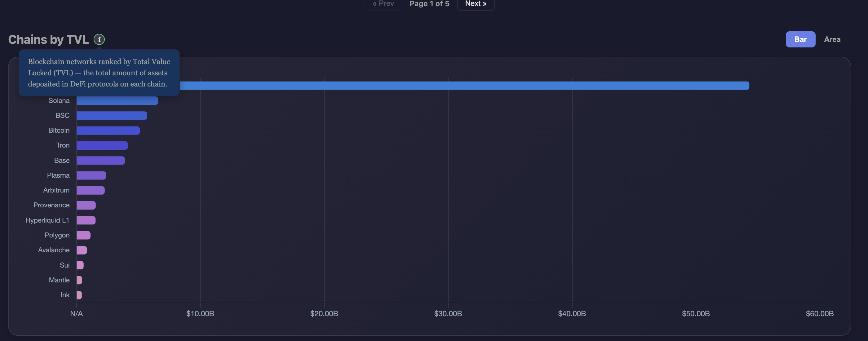Click the Base bar in the chart

(100, 160)
